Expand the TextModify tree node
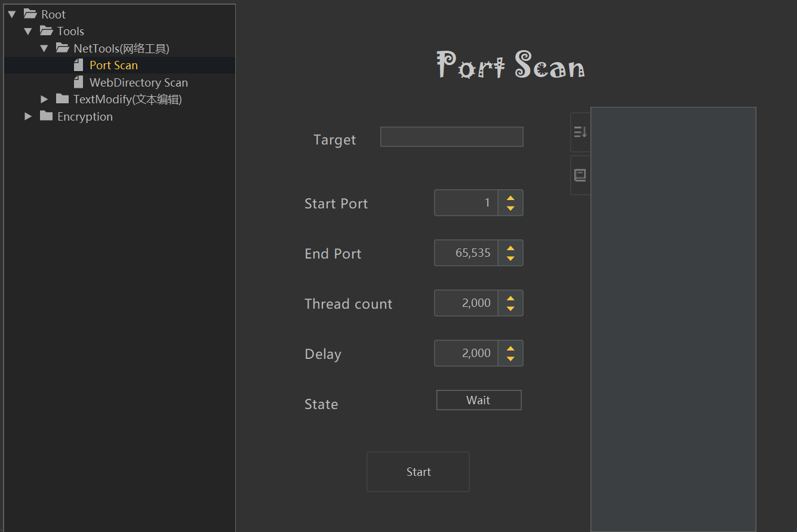Image resolution: width=797 pixels, height=532 pixels. pyautogui.click(x=44, y=99)
